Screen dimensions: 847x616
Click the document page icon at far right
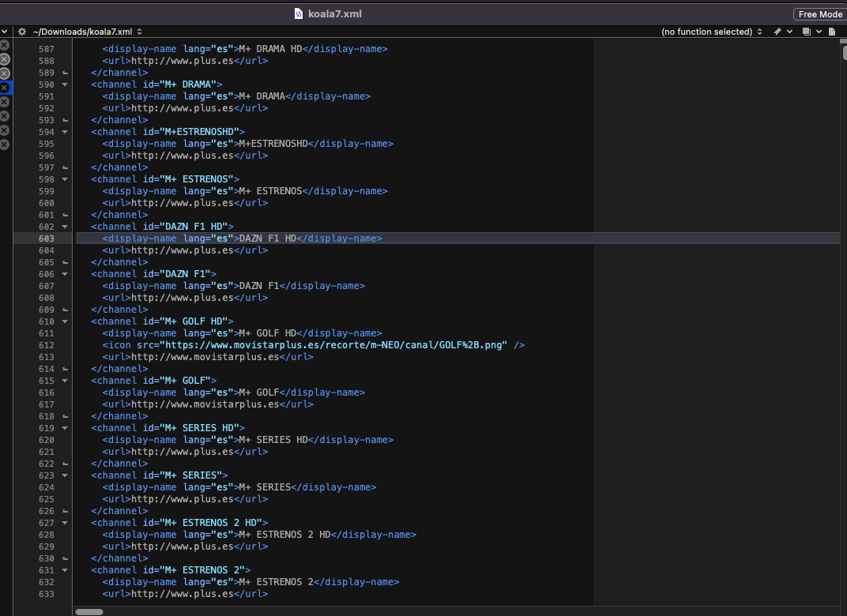pyautogui.click(x=832, y=32)
